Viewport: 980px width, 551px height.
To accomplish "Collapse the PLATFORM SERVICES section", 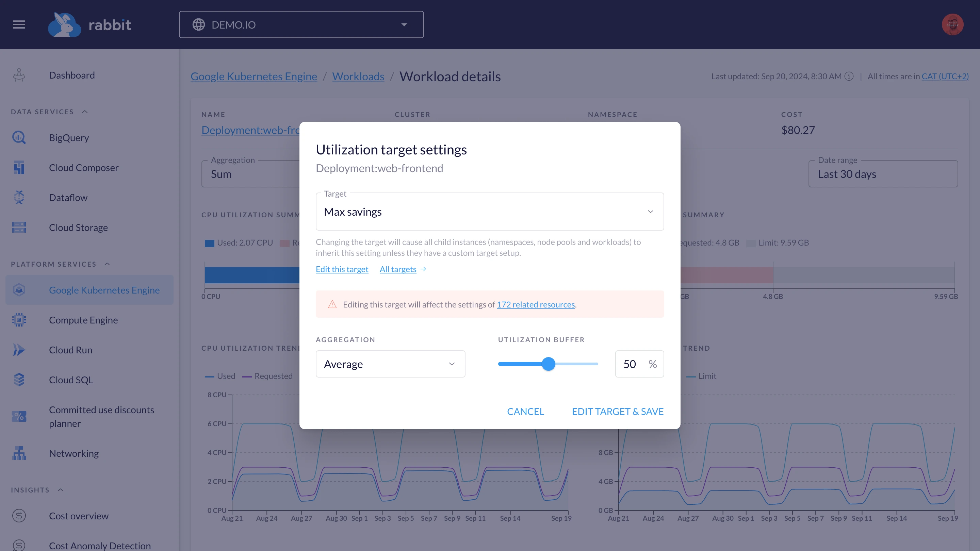I will click(107, 264).
